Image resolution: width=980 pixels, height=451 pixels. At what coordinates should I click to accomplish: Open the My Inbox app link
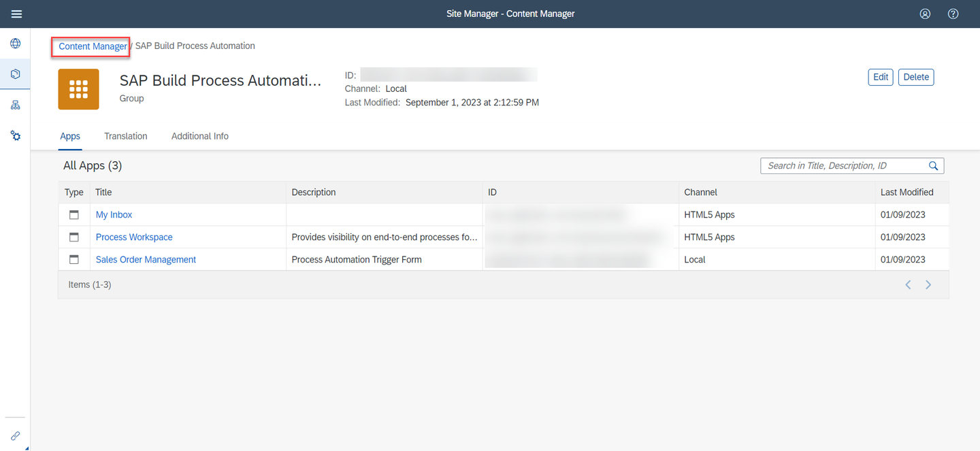click(x=114, y=215)
